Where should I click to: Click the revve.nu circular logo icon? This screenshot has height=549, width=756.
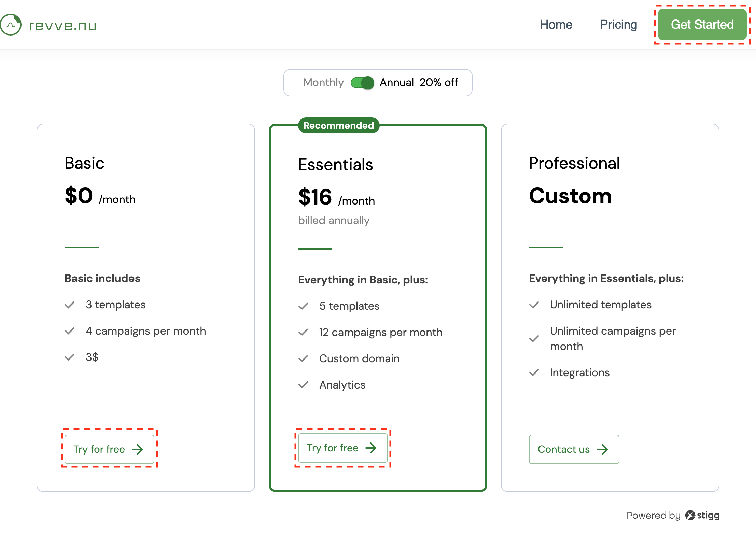[11, 25]
